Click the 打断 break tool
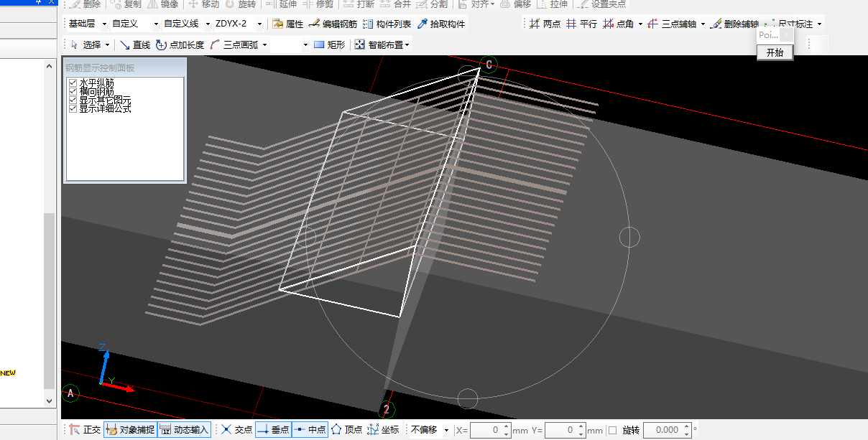Viewport: 868px width, 440px height. coord(358,4)
